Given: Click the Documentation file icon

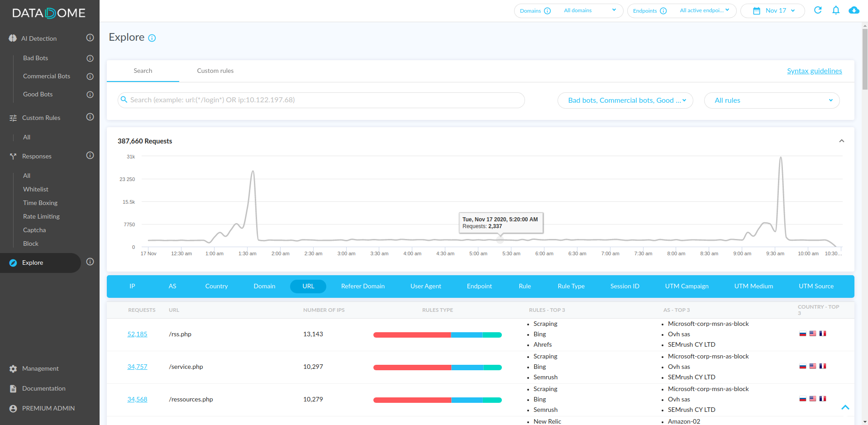Looking at the screenshot, I should [13, 389].
